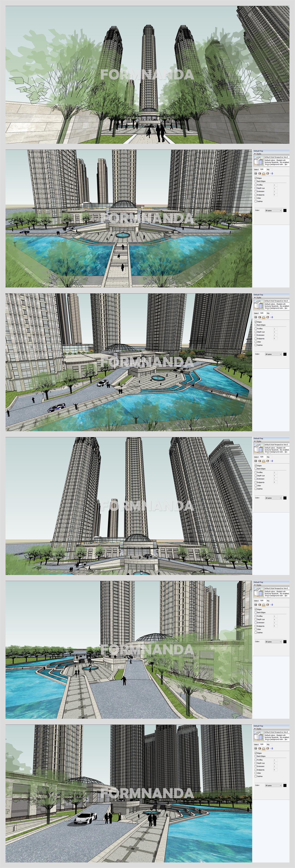
Task: Open Background settings in upward tower view tray
Action: [x=264, y=461]
